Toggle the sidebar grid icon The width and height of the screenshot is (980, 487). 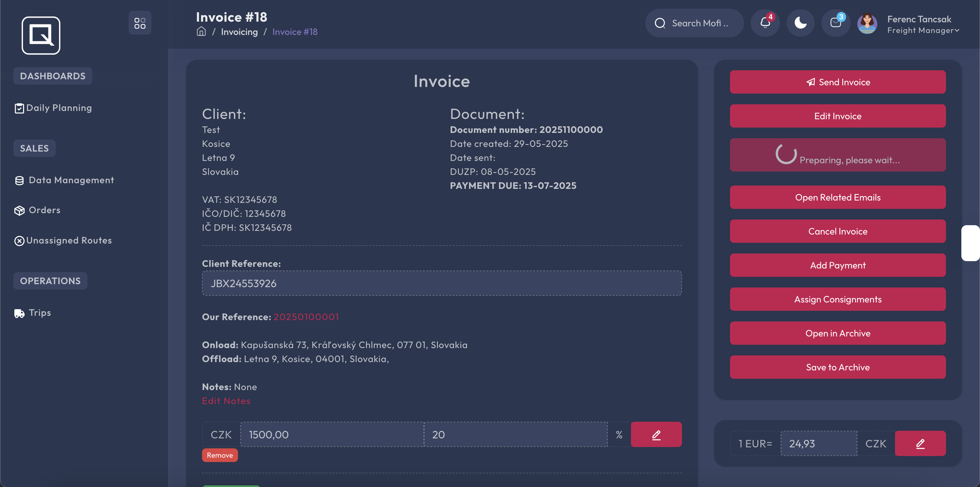click(x=140, y=23)
